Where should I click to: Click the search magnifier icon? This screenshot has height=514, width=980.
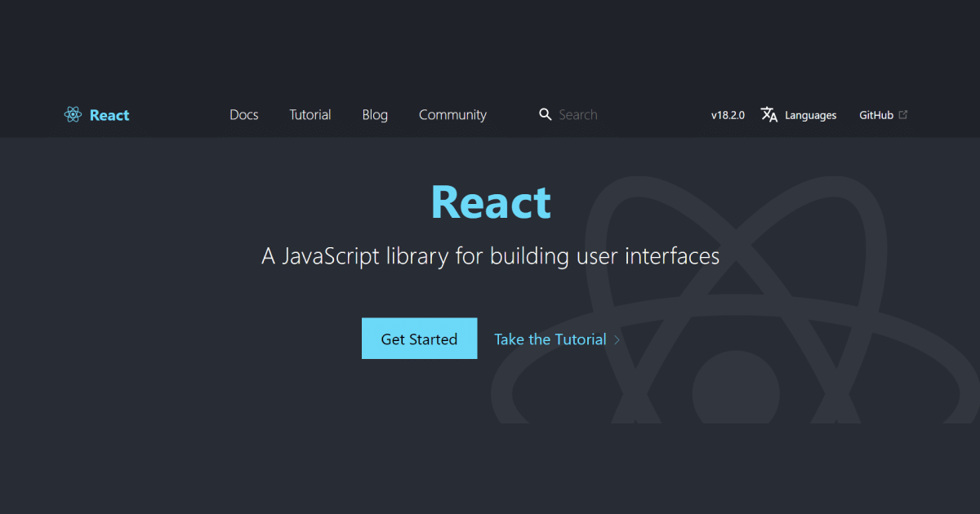[x=545, y=114]
